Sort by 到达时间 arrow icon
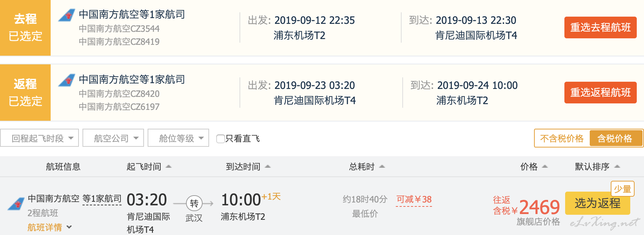Image resolution: width=644 pixels, height=235 pixels. point(268,167)
